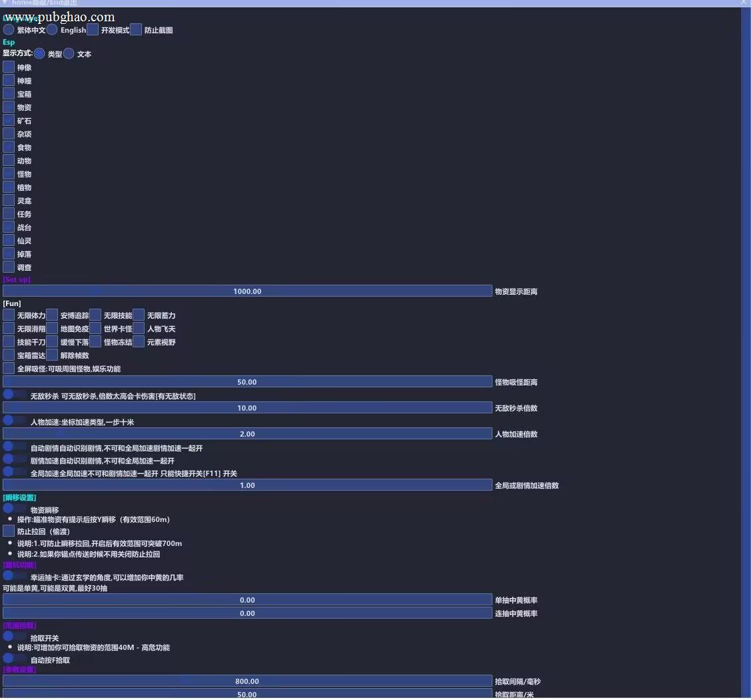Check the 神像 ESP checkbox
Viewport: 751px width, 700px height.
[x=9, y=67]
